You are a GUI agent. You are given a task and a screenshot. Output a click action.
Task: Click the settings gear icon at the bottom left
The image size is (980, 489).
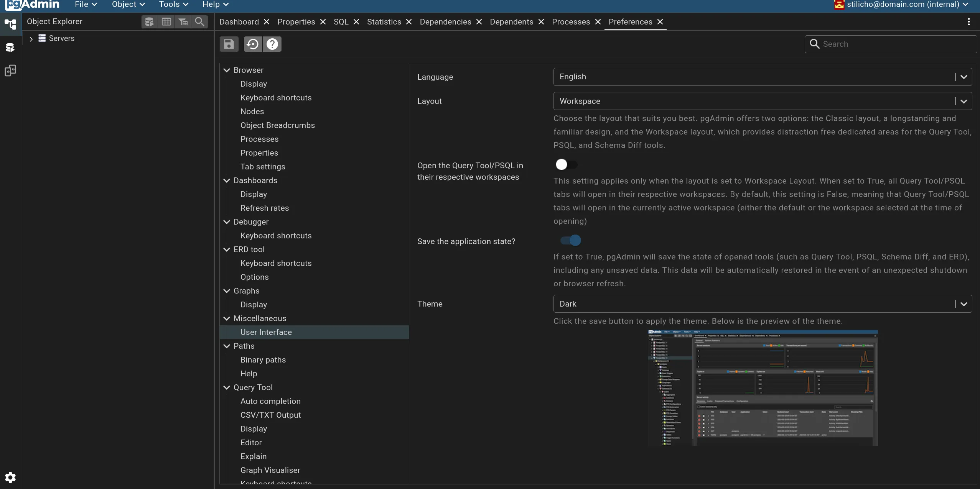coord(10,477)
